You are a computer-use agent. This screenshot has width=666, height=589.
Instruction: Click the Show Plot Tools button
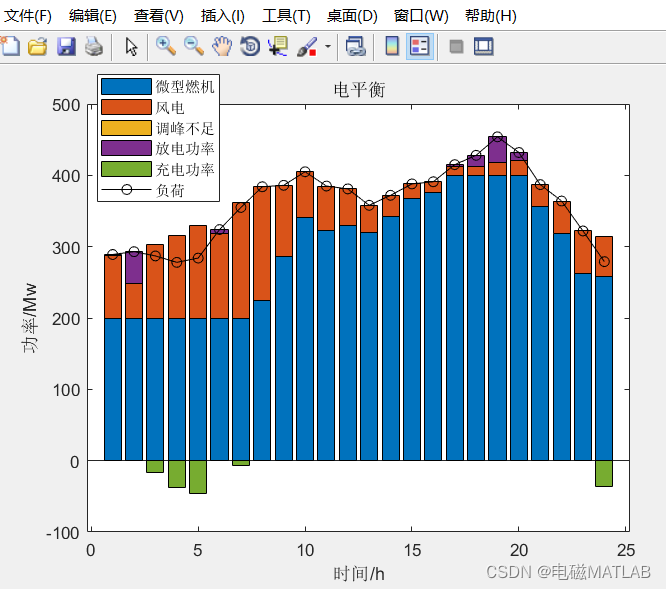coord(484,46)
